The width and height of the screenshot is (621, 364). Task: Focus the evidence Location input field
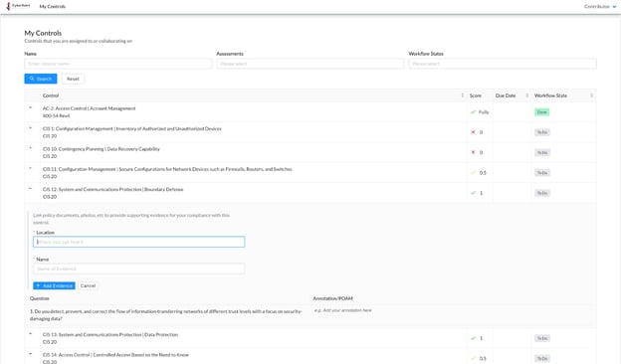139,242
